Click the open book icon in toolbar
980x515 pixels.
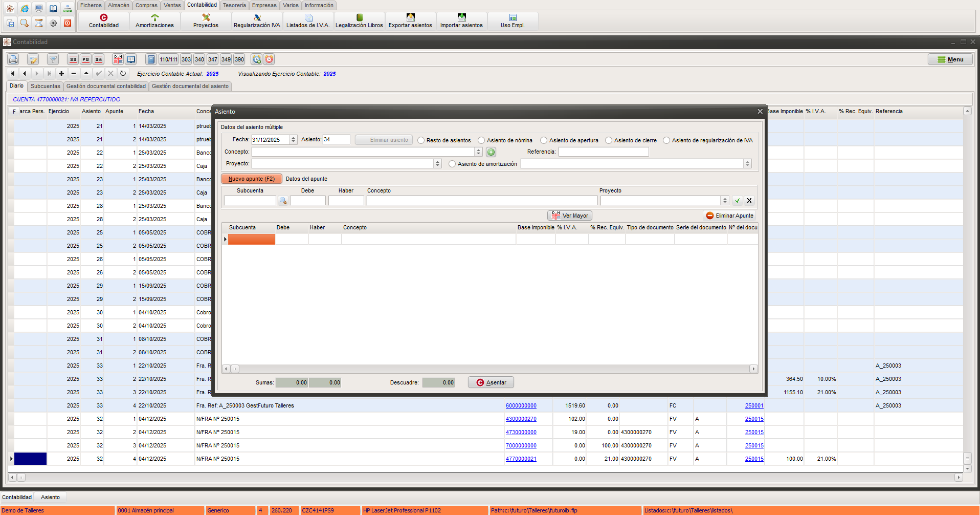pyautogui.click(x=131, y=59)
